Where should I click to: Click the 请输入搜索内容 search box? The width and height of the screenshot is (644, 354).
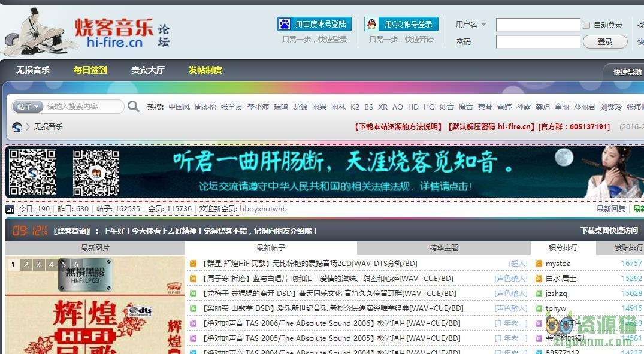point(84,107)
